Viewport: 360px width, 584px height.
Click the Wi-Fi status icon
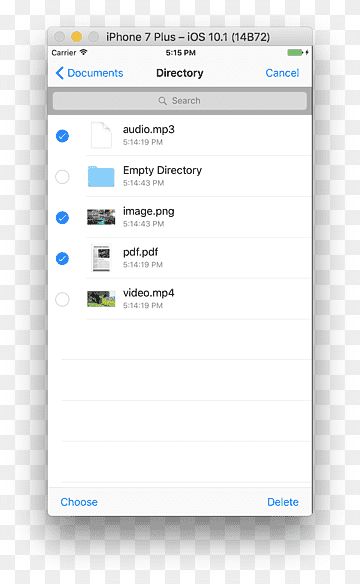coord(83,52)
